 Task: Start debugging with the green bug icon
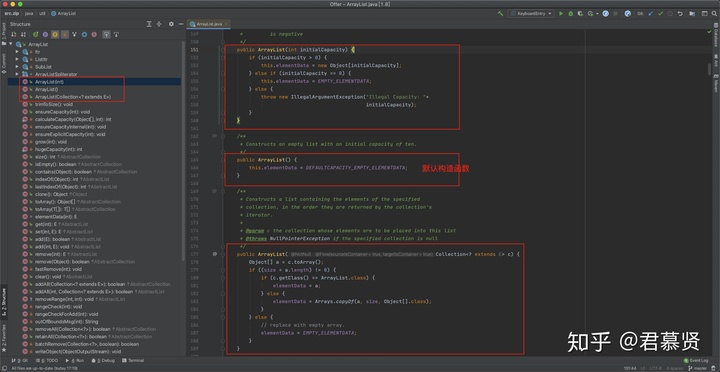(x=571, y=14)
